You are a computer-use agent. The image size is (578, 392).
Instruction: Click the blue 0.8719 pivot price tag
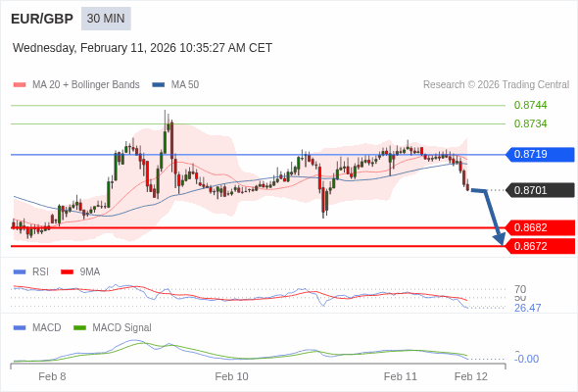(x=541, y=155)
